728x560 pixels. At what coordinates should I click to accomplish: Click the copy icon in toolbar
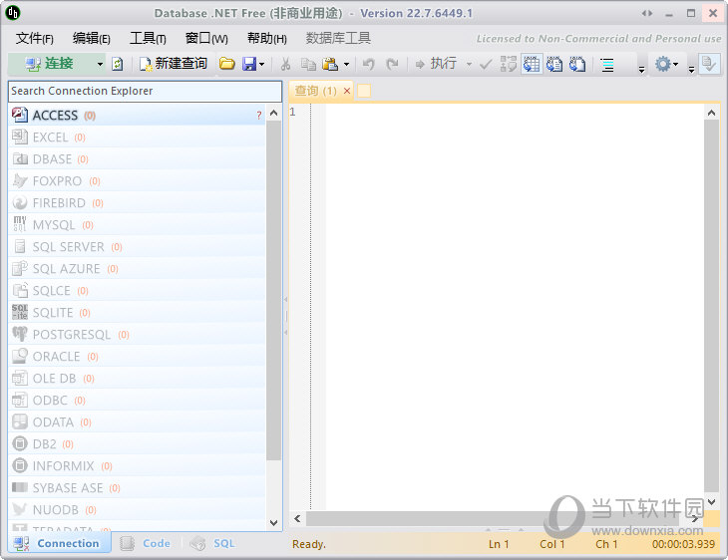pos(308,64)
